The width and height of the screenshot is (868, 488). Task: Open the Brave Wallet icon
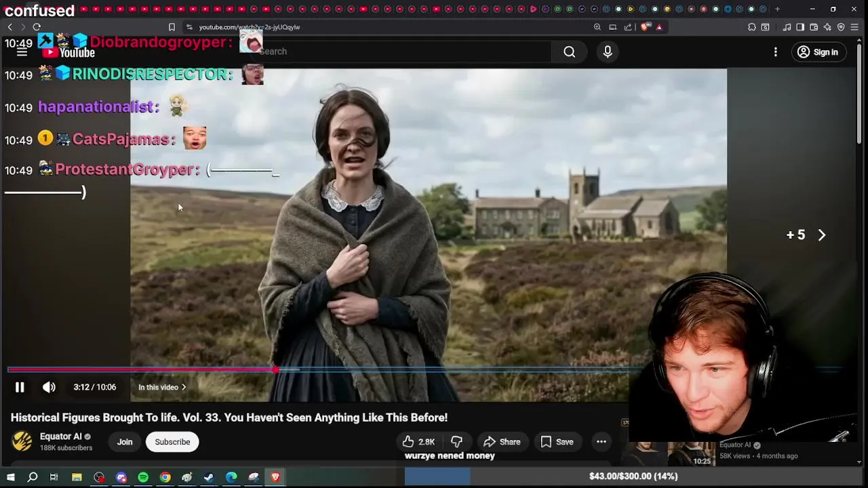814,27
